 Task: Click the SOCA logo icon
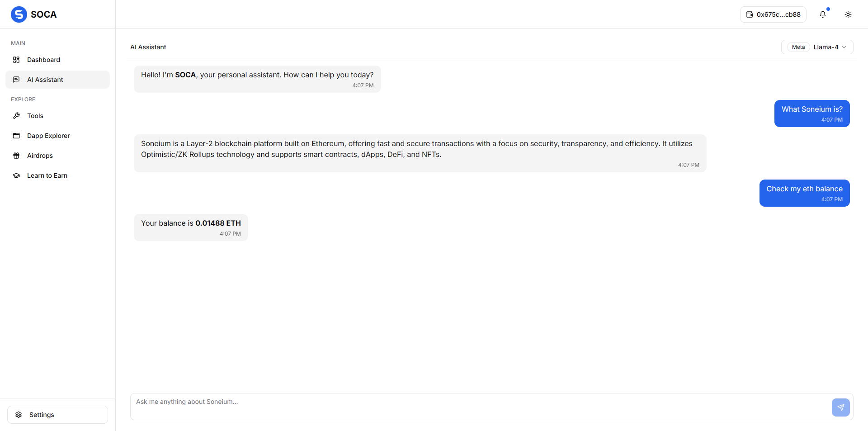19,14
